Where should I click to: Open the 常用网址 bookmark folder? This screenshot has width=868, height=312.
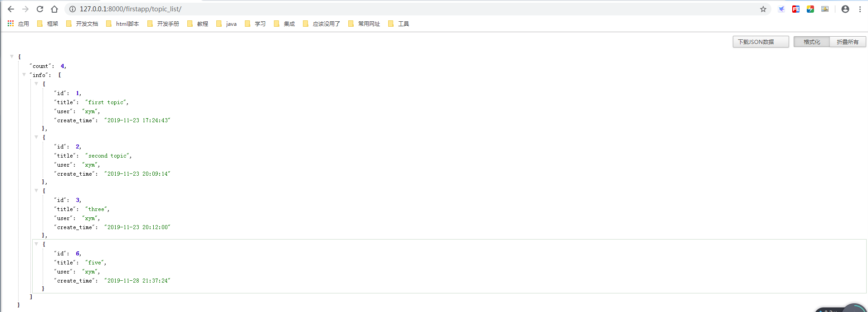(364, 24)
